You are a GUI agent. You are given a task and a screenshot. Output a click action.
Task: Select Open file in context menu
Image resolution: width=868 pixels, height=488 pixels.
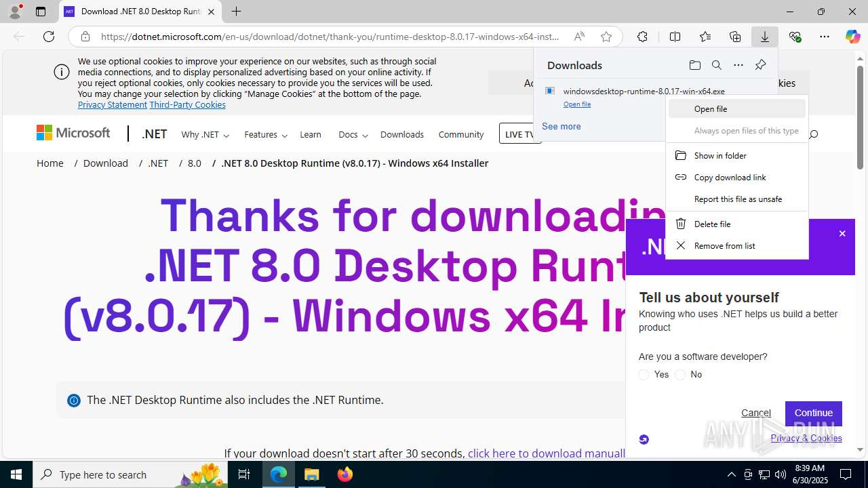pos(737,108)
